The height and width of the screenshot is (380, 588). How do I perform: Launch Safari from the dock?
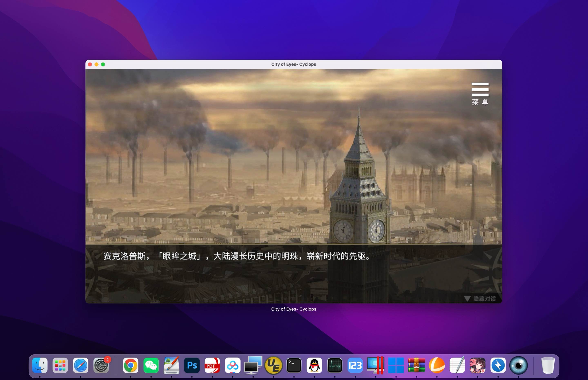pyautogui.click(x=80, y=365)
